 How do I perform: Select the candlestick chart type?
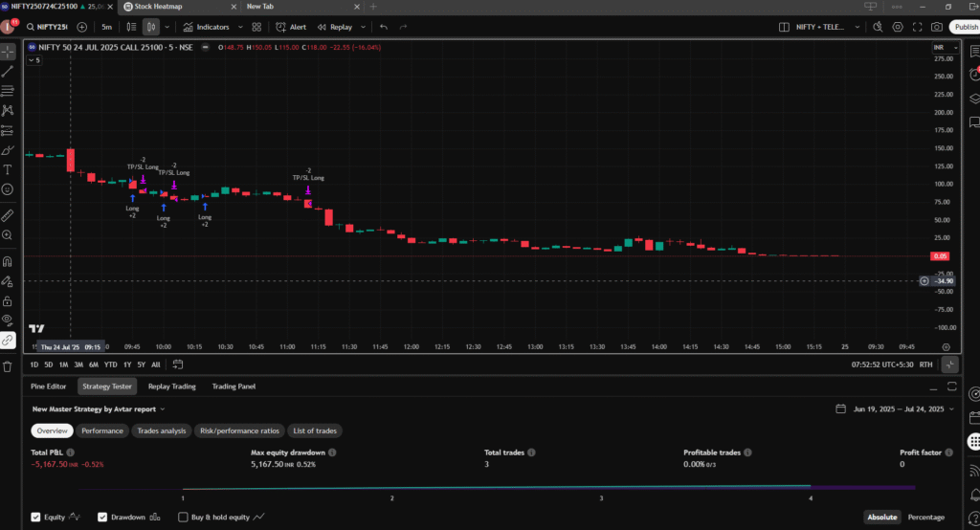pyautogui.click(x=150, y=27)
